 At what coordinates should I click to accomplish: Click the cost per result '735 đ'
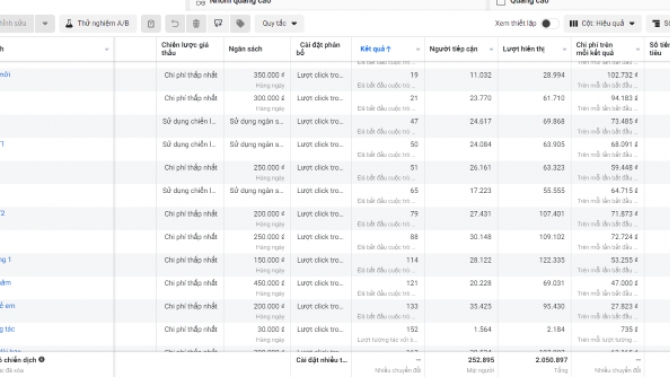[629, 329]
